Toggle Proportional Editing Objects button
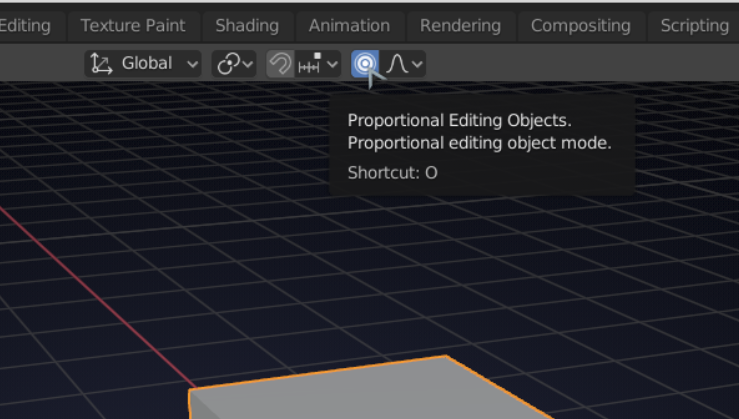Image resolution: width=739 pixels, height=419 pixels. pyautogui.click(x=365, y=64)
